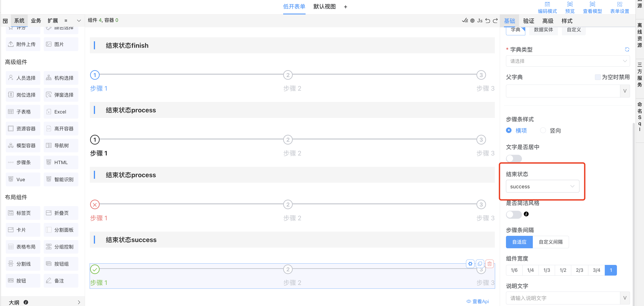Screen dimensions: 644x306
Task: Click the globe language icon
Action: tap(472, 20)
